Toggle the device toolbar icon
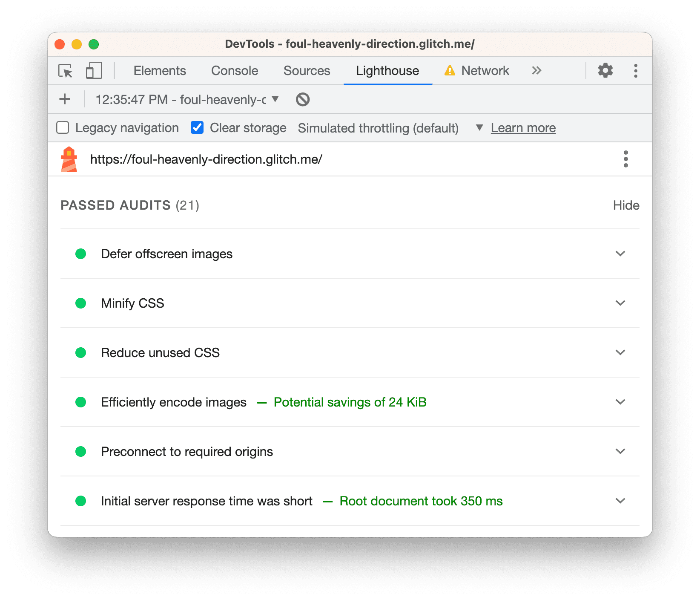Image resolution: width=700 pixels, height=600 pixels. click(94, 71)
